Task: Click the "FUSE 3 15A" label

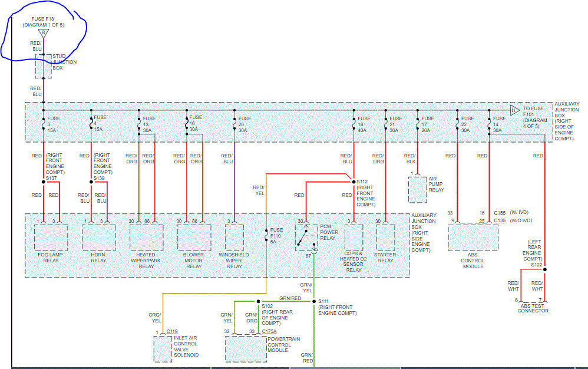Action: 54,124
